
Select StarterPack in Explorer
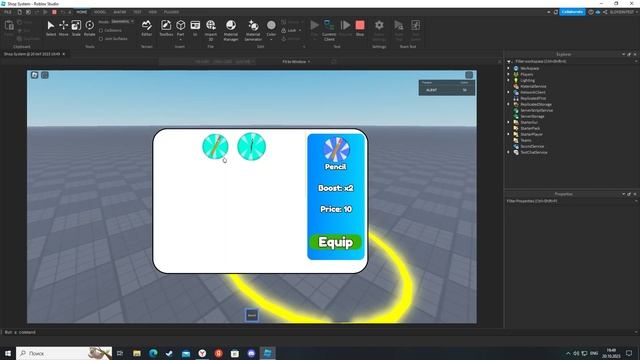click(x=530, y=128)
